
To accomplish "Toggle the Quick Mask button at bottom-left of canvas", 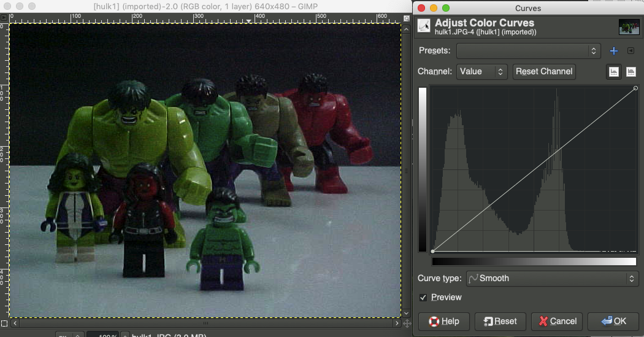I will 4,323.
